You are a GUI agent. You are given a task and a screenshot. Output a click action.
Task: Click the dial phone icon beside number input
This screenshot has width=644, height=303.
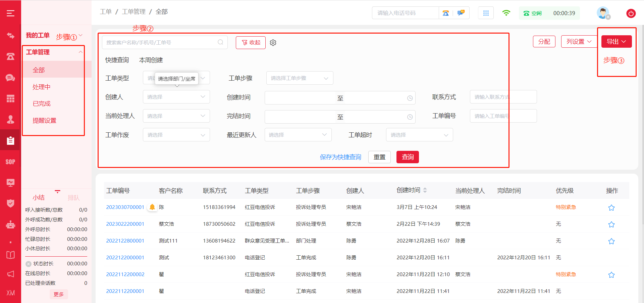(x=445, y=13)
